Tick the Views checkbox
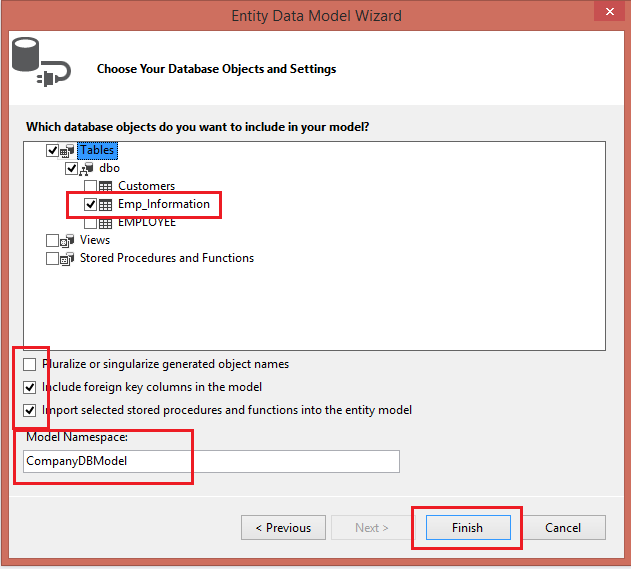Screen dimensions: 631x569 52,241
